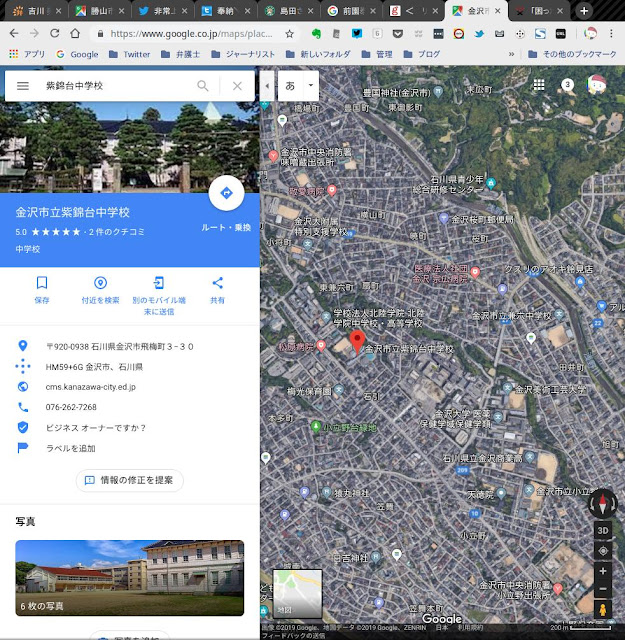Viewport: 625px width, 640px height.
Task: Click the Google account avatar on the map
Action: click(596, 84)
